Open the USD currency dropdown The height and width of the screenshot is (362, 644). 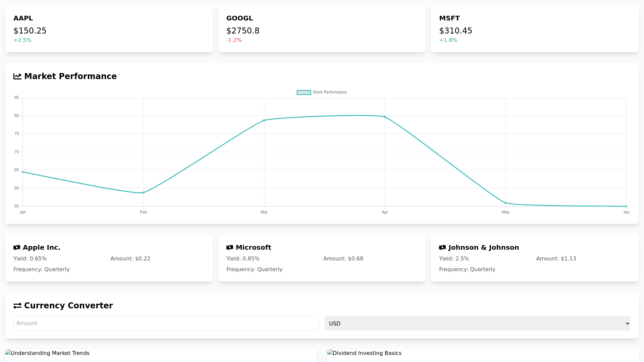pos(477,323)
